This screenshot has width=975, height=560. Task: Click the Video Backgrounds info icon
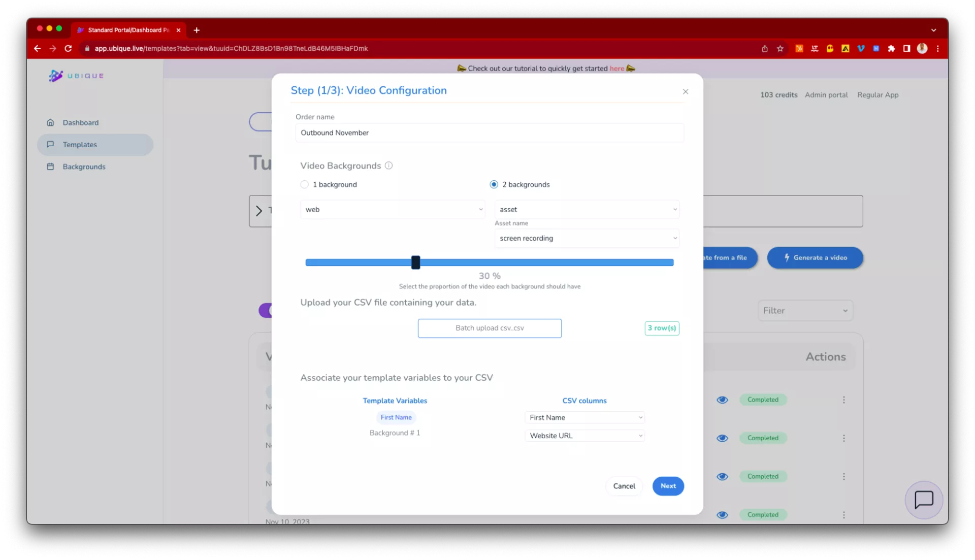(x=388, y=166)
